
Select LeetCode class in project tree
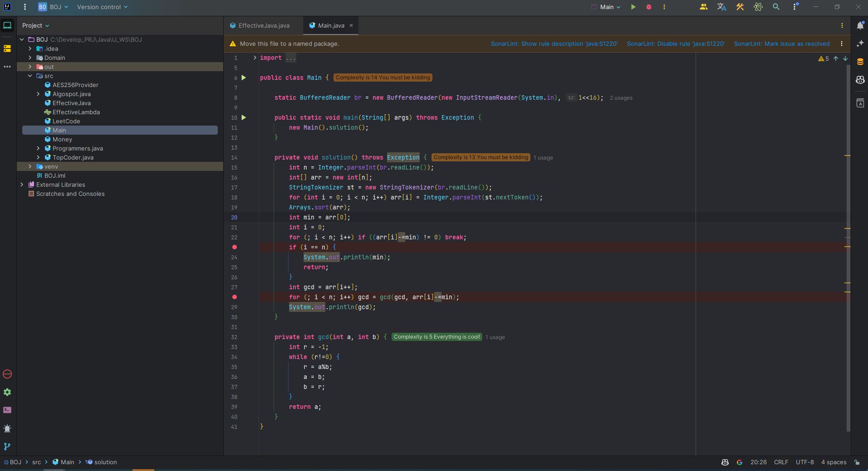pyautogui.click(x=66, y=121)
